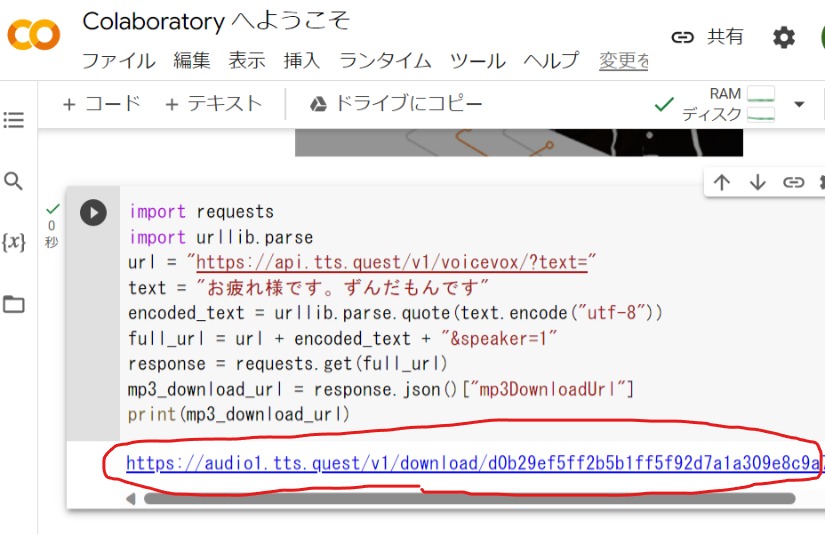Click ドライブにコピー button
Image resolution: width=825 pixels, height=534 pixels.
point(395,104)
